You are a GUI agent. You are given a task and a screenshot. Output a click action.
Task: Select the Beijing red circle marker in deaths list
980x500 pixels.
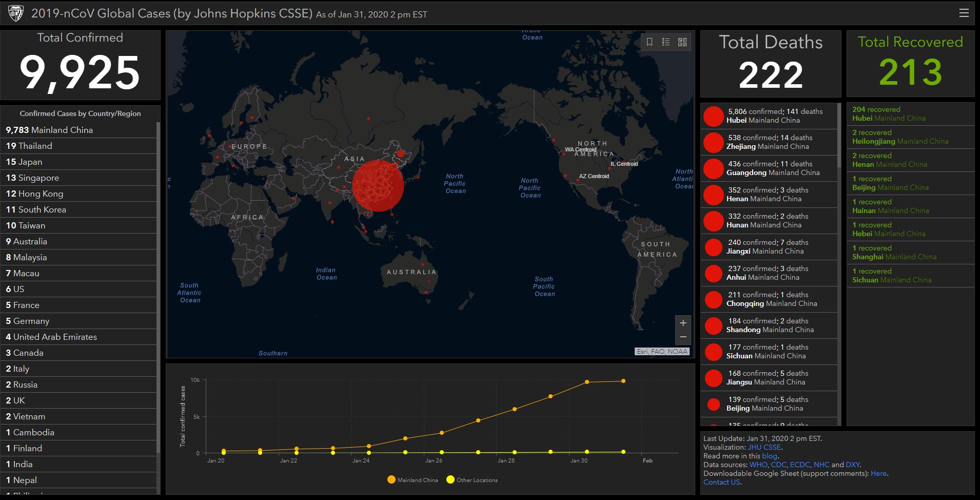pos(713,404)
